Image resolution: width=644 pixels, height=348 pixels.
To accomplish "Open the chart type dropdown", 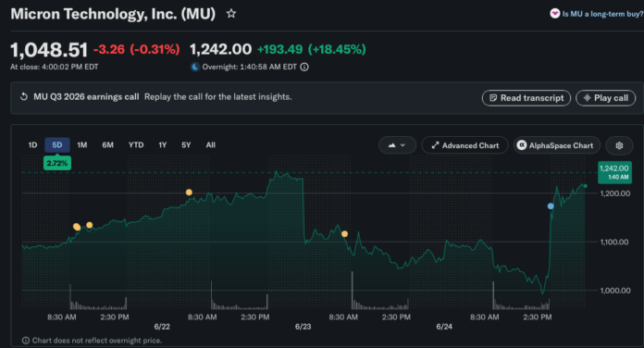I will [397, 145].
